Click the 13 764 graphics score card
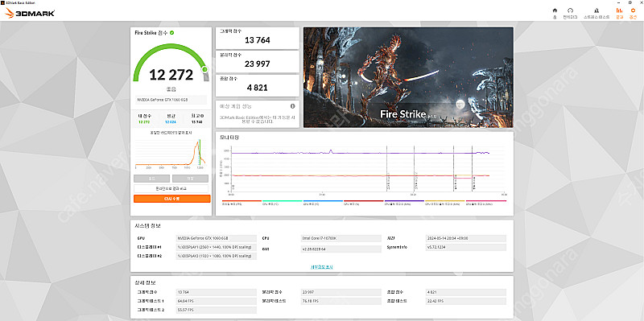The image size is (644, 321). (x=258, y=38)
